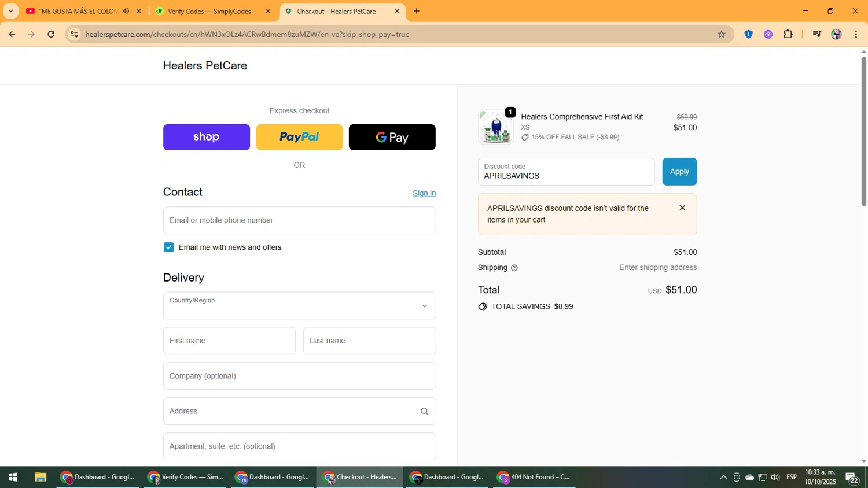868x488 pixels.
Task: Select the Company (optional) field
Action: pos(299,376)
